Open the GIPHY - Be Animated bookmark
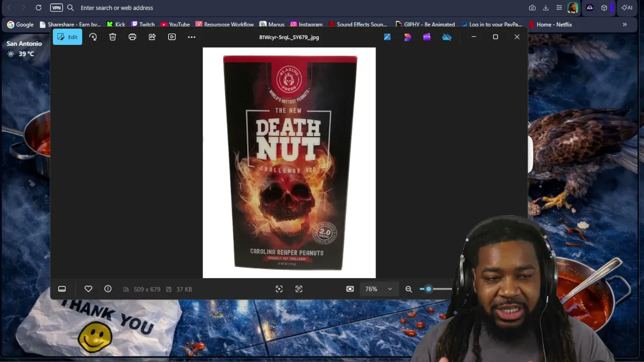This screenshot has width=644, height=362. [x=425, y=24]
